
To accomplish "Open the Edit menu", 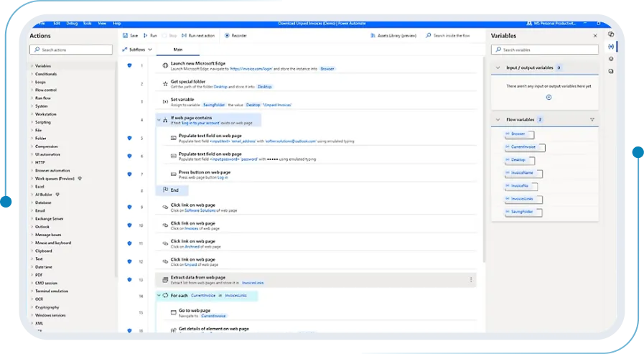I will point(57,24).
